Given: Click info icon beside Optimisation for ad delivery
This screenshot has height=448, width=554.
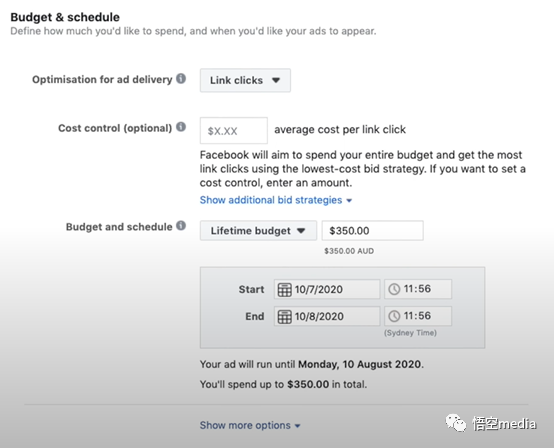Looking at the screenshot, I should click(x=181, y=78).
